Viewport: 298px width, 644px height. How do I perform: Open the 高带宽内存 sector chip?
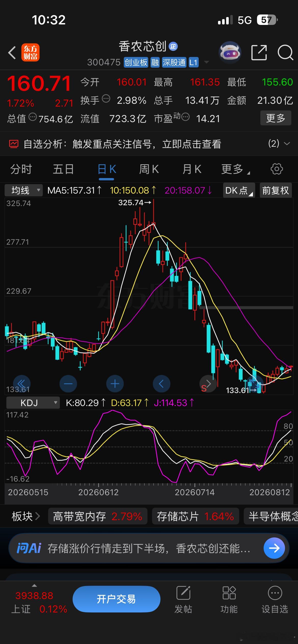coord(98,516)
